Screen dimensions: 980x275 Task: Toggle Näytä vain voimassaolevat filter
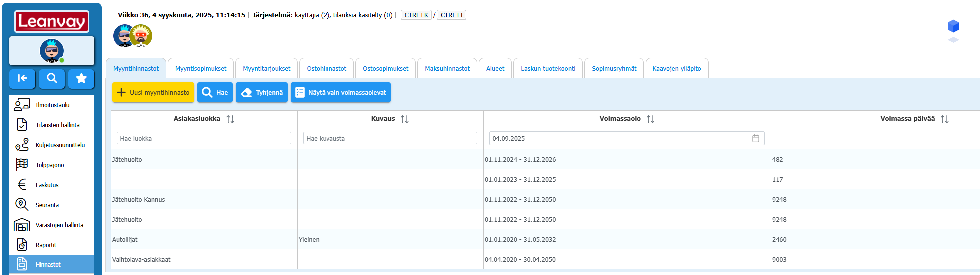coord(340,93)
